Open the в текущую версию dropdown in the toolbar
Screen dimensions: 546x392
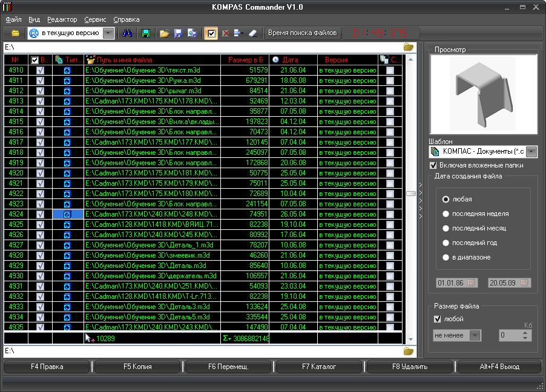108,33
